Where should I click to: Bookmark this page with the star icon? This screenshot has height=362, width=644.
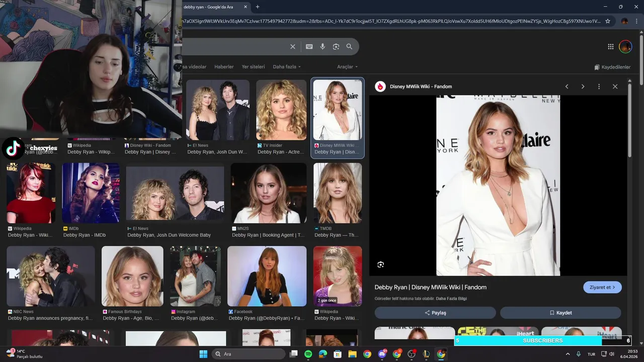[x=608, y=21]
